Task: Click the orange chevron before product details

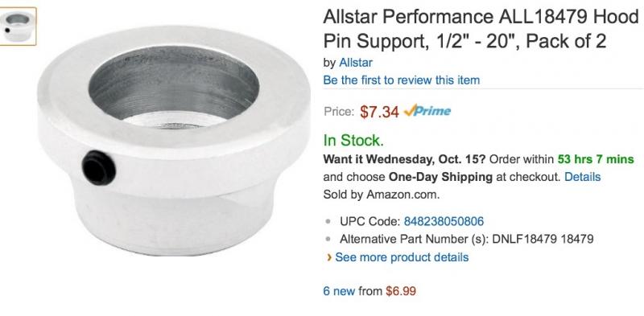Action: point(329,258)
